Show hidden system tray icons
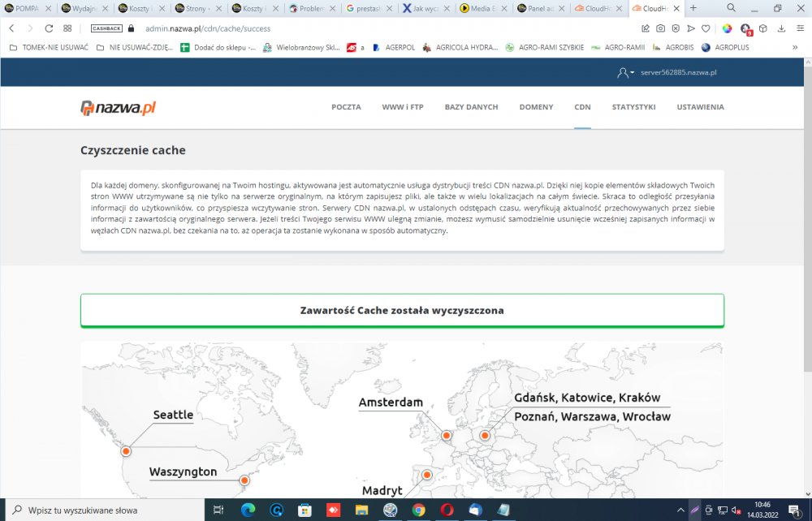This screenshot has height=521, width=812. tap(680, 510)
